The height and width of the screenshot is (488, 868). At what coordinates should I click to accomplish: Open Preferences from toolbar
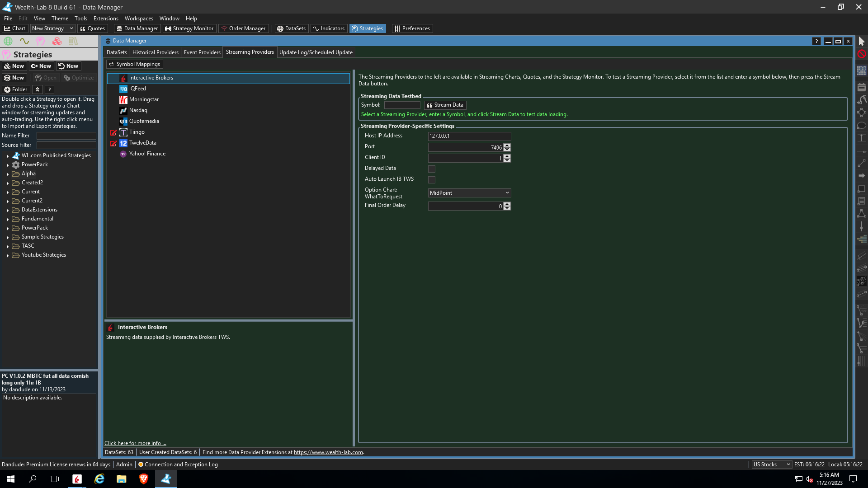[x=412, y=28]
